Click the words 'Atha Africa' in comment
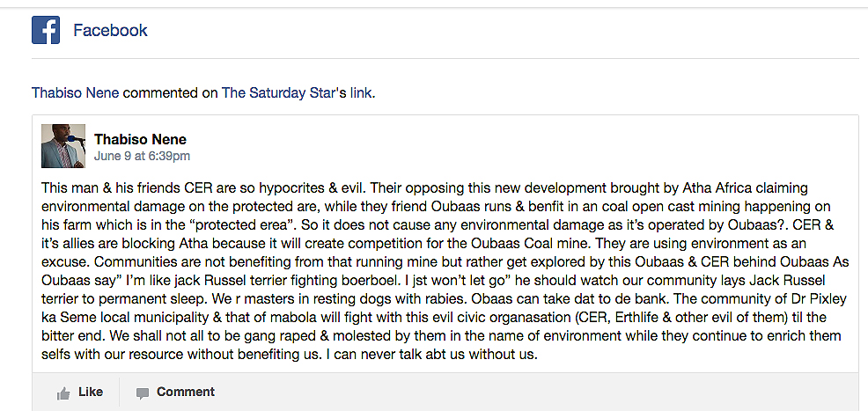868x411 pixels. pos(717,188)
